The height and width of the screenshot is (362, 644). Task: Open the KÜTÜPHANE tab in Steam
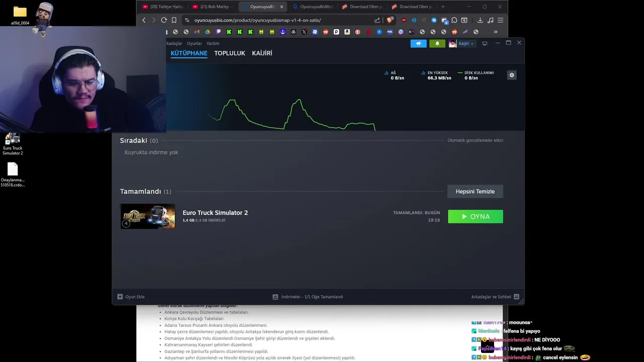point(189,53)
